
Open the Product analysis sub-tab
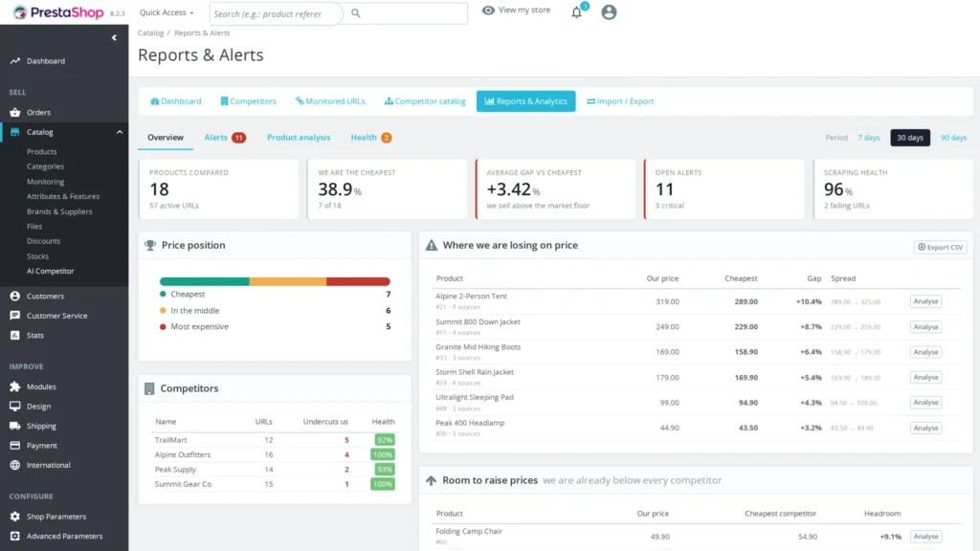point(299,138)
